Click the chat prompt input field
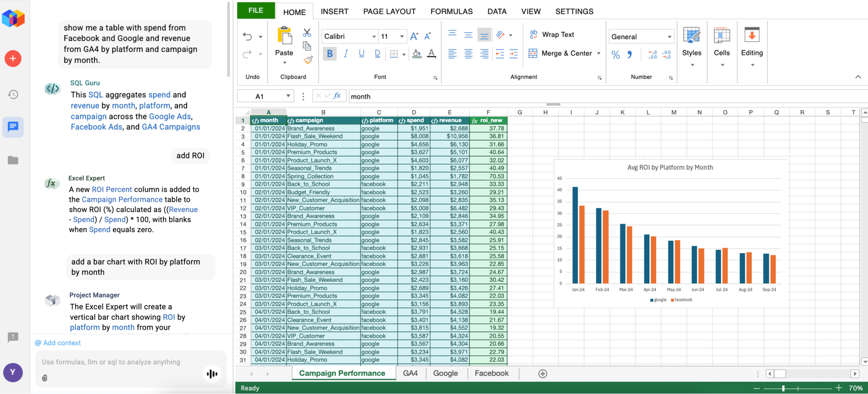Viewport: 868px width, 394px height. [122, 362]
